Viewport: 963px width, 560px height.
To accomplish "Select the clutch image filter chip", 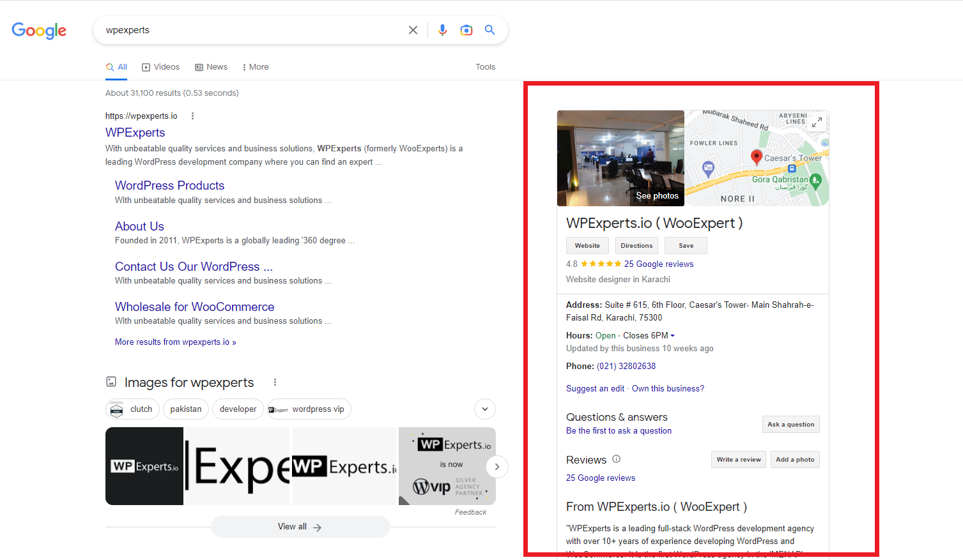I will 132,409.
